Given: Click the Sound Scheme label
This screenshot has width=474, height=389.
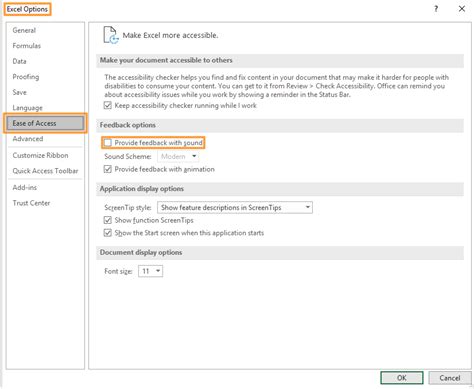Looking at the screenshot, I should click(x=128, y=156).
